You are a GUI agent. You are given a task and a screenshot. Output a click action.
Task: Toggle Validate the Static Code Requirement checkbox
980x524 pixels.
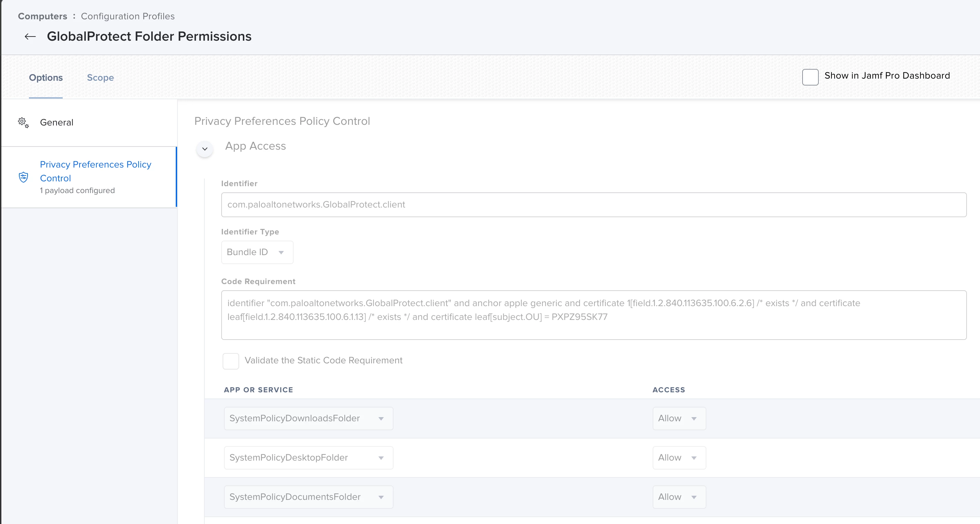231,361
